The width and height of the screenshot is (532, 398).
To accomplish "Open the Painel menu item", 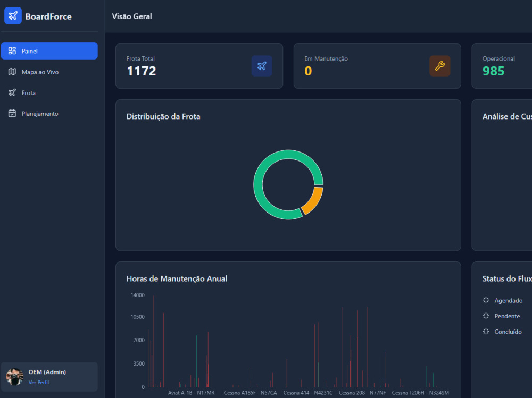I will [x=49, y=51].
